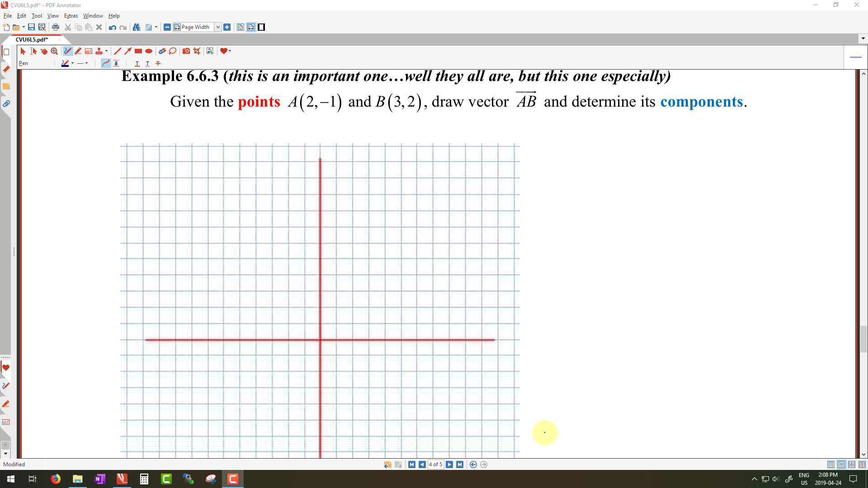Expand the Stamp tool dropdown arrow
The image size is (868, 488).
click(x=107, y=51)
